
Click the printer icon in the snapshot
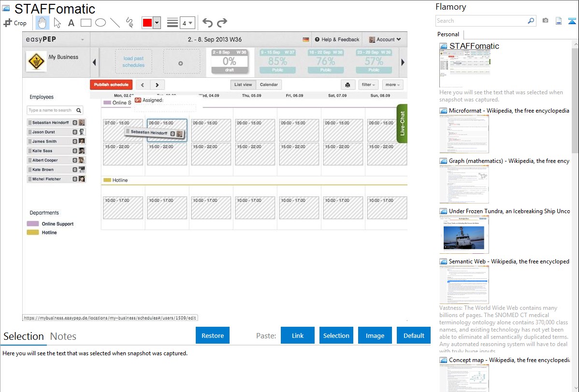347,85
